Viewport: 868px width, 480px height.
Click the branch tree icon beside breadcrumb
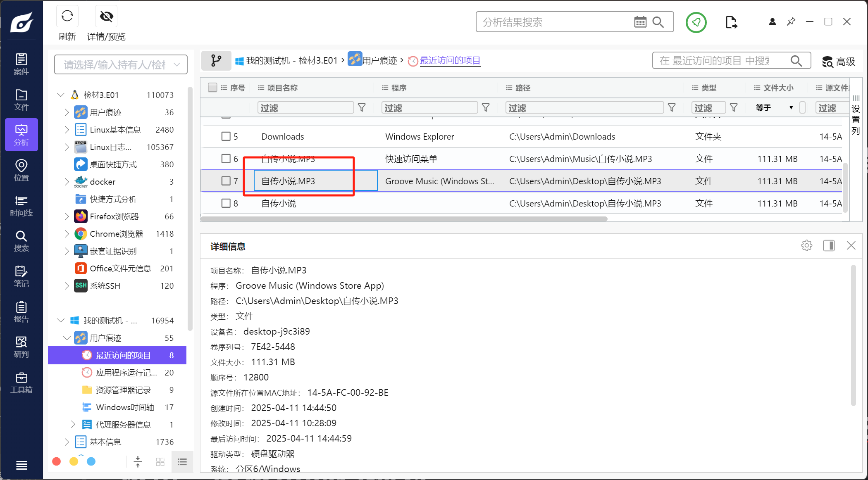tap(216, 61)
